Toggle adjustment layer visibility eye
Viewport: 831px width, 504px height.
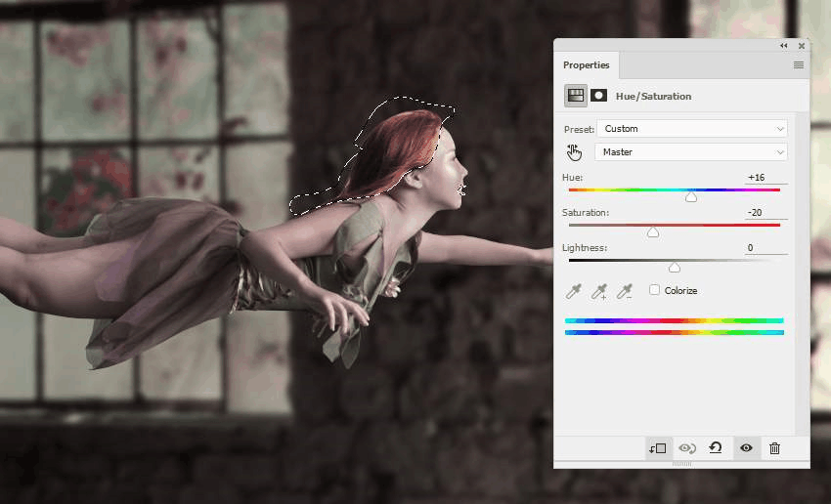point(746,448)
